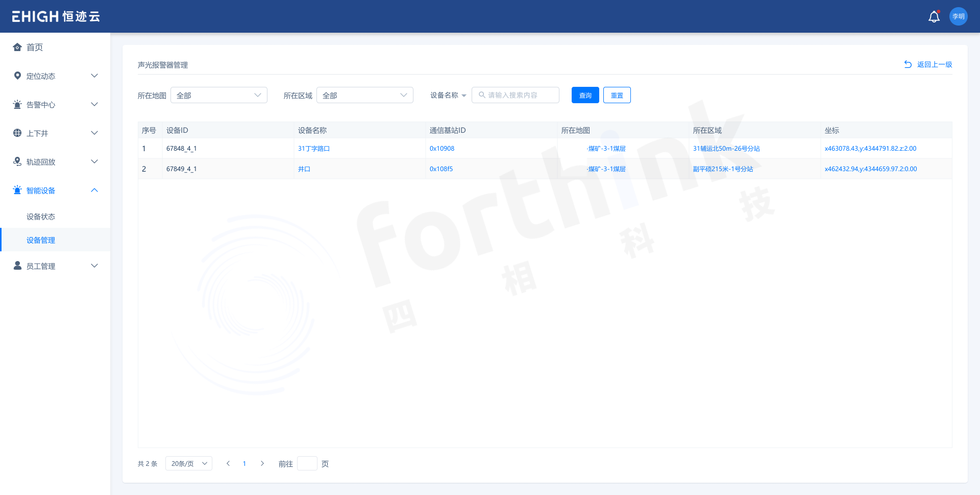Viewport: 980px width, 495px height.
Task: Select the 首页 home icon in sidebar
Action: click(17, 47)
